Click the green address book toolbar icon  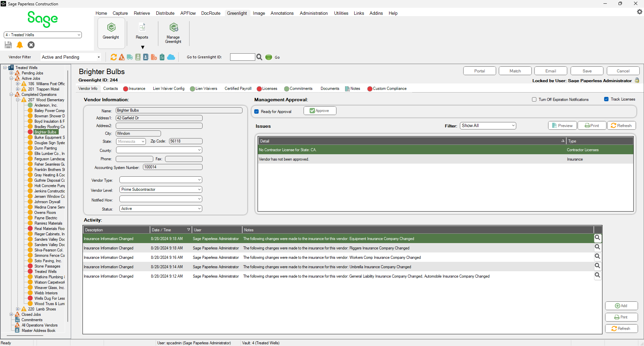pyautogui.click(x=138, y=57)
